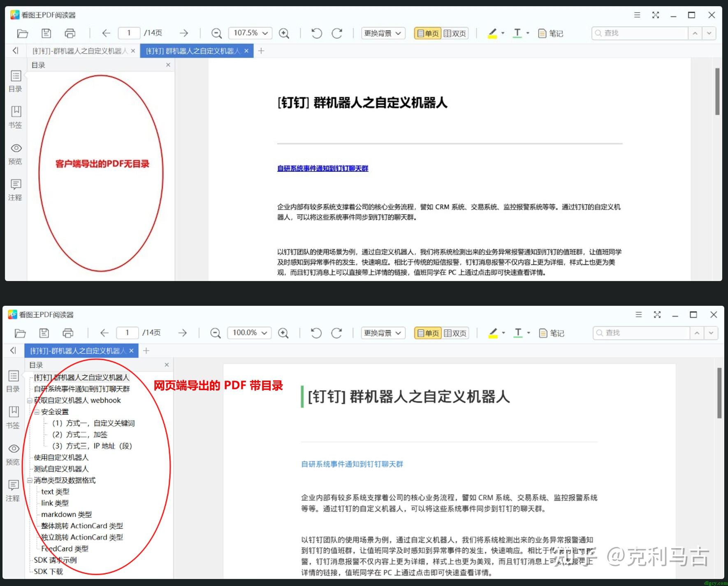Screen dimensions: 728x586
Task: Print icon in top window toolbar
Action: pyautogui.click(x=70, y=33)
